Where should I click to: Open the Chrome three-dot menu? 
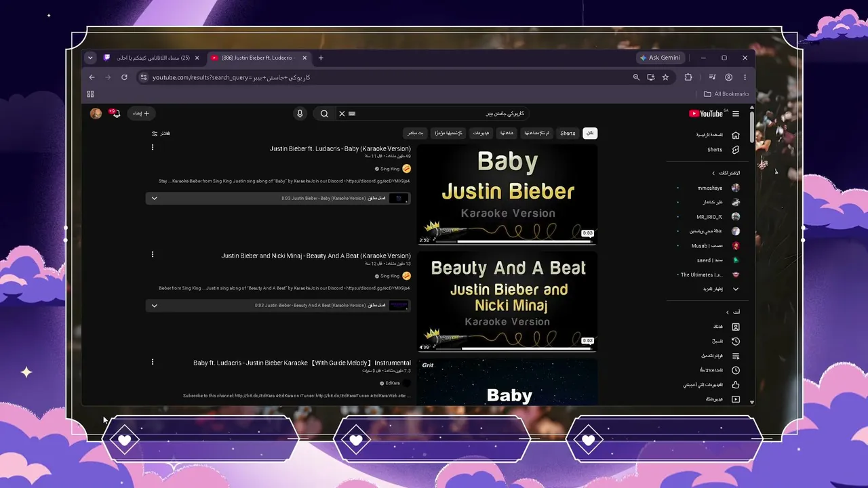(745, 77)
